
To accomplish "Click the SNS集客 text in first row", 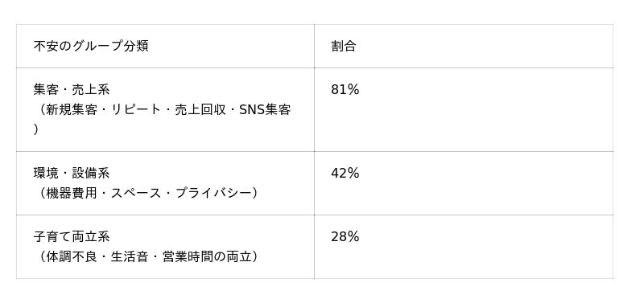I will pyautogui.click(x=265, y=109).
